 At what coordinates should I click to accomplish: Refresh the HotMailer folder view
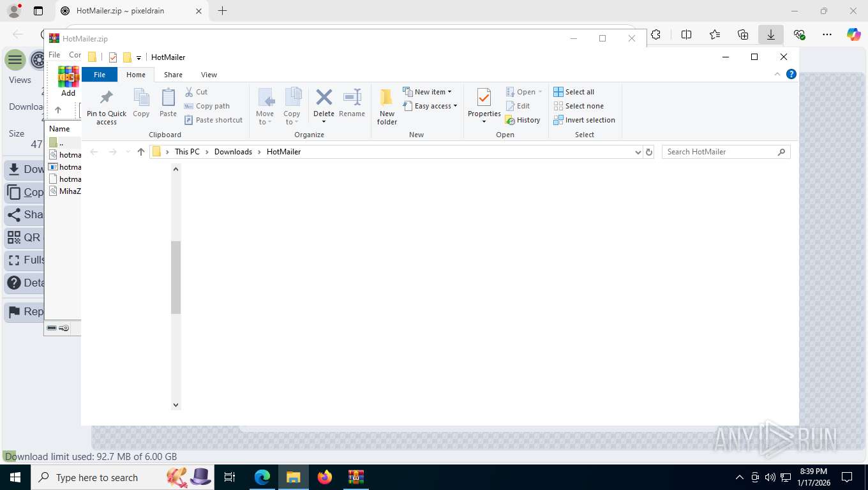point(649,152)
